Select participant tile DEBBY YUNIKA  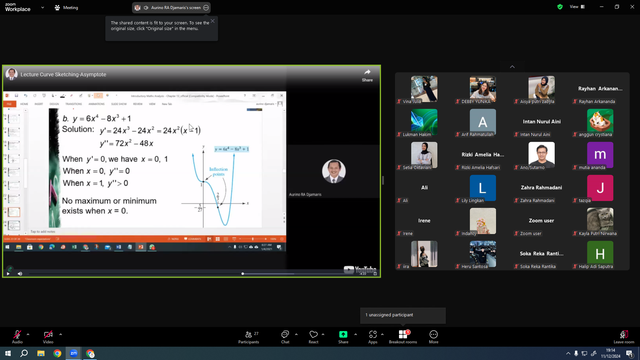pyautogui.click(x=483, y=89)
